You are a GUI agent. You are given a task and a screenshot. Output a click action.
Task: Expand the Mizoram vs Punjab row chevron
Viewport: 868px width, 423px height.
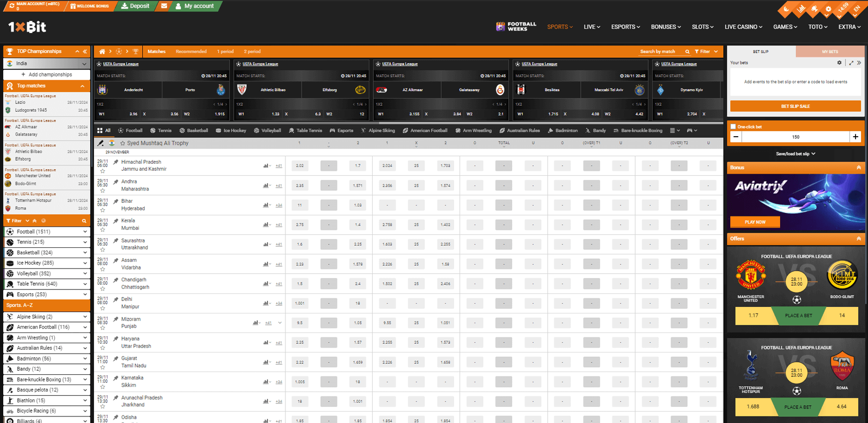coord(280,323)
